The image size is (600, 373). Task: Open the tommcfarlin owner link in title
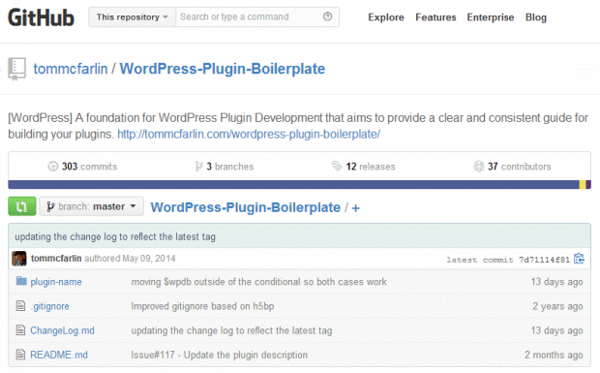coord(70,69)
